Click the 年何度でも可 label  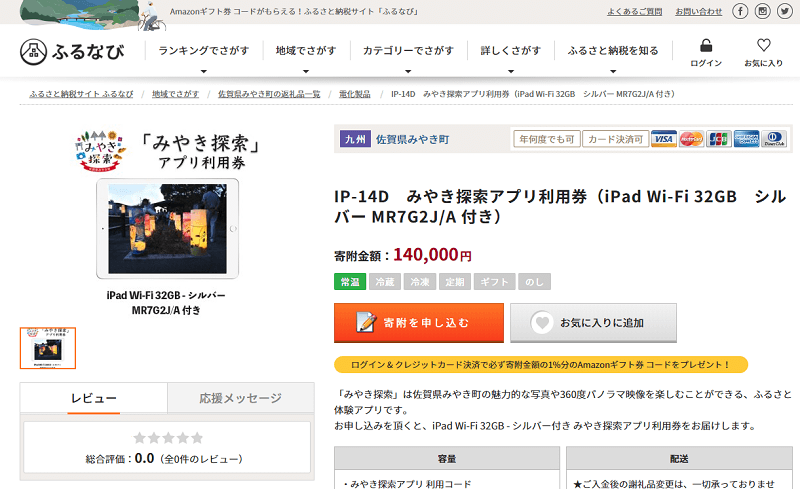point(546,139)
